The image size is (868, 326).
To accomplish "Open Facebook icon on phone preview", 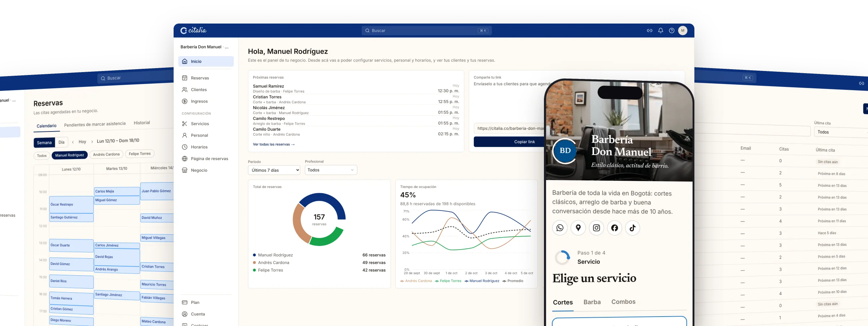I will [614, 228].
